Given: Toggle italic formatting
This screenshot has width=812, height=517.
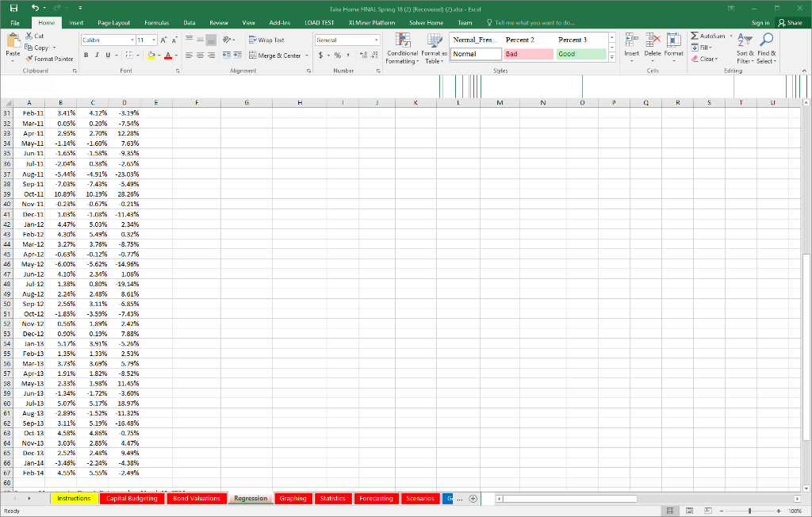Looking at the screenshot, I should coord(97,55).
